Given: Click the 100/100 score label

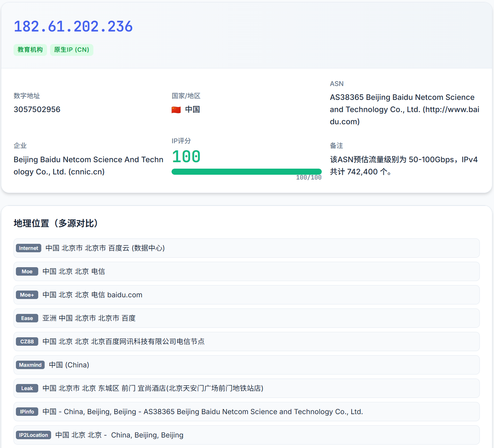Looking at the screenshot, I should (309, 177).
